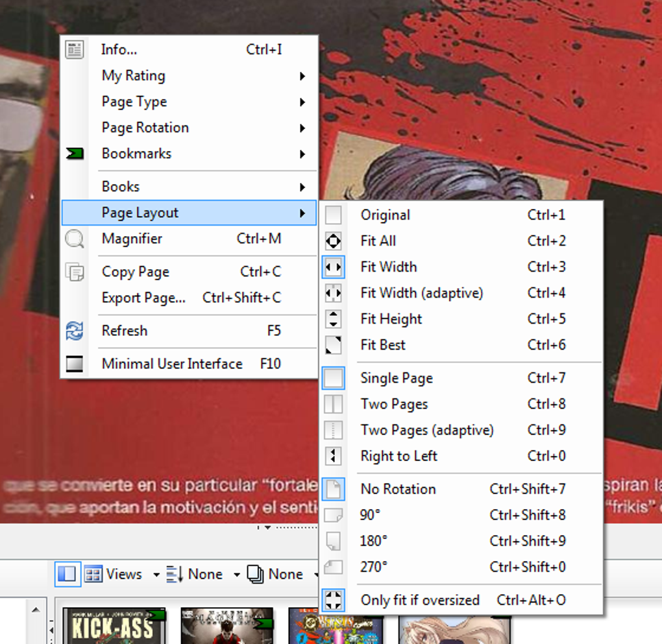Open the stacking None dropdown
The height and width of the screenshot is (644, 662).
point(281,574)
